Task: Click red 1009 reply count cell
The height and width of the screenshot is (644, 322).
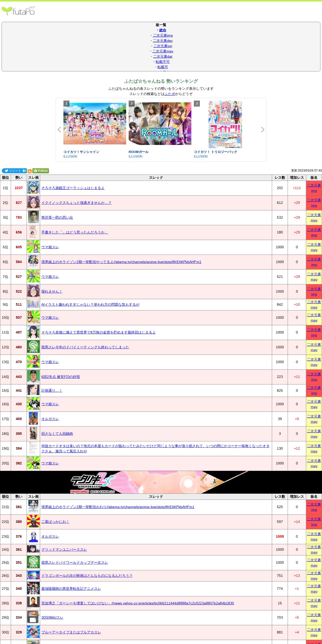Action: click(280, 536)
